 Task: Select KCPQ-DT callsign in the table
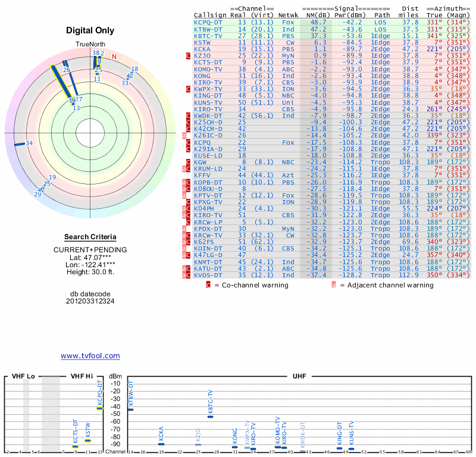click(208, 22)
